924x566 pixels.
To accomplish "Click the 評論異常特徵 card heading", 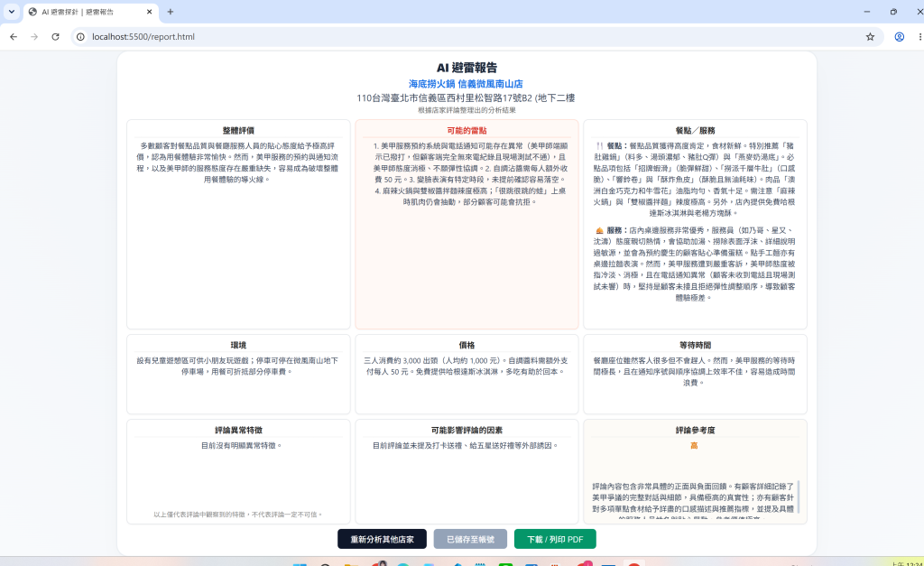I will tap(238, 430).
